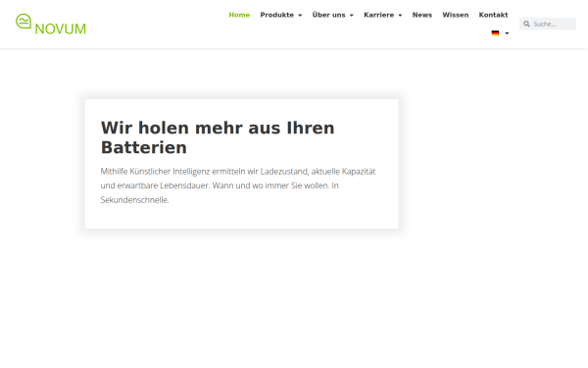Expand the Karriere menu arrow
This screenshot has width=588, height=368.
[x=400, y=16]
